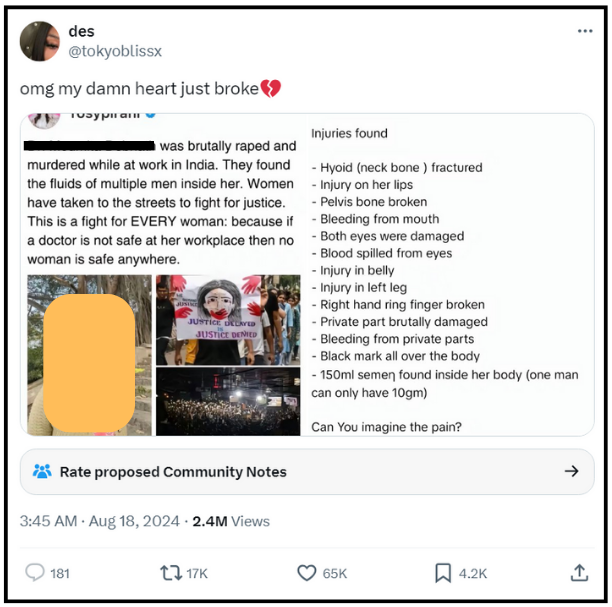612x607 pixels.
Task: Open the three-dot more options menu
Action: click(585, 31)
